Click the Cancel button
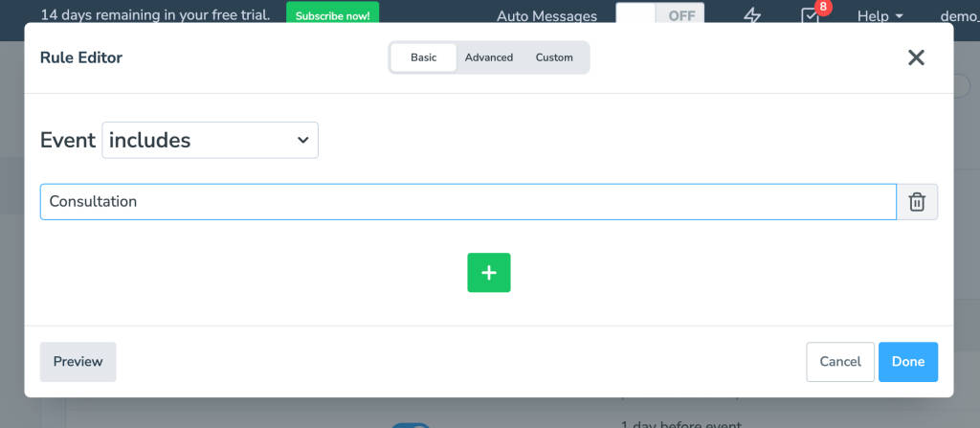This screenshot has width=980, height=428. 840,362
